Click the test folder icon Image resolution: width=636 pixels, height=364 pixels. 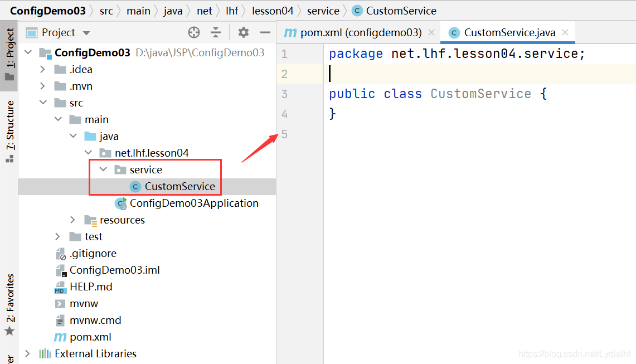point(75,236)
